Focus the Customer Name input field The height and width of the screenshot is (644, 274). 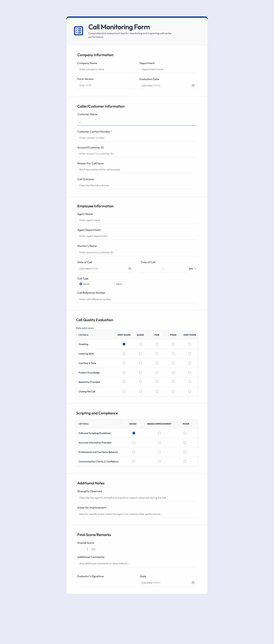137,122
